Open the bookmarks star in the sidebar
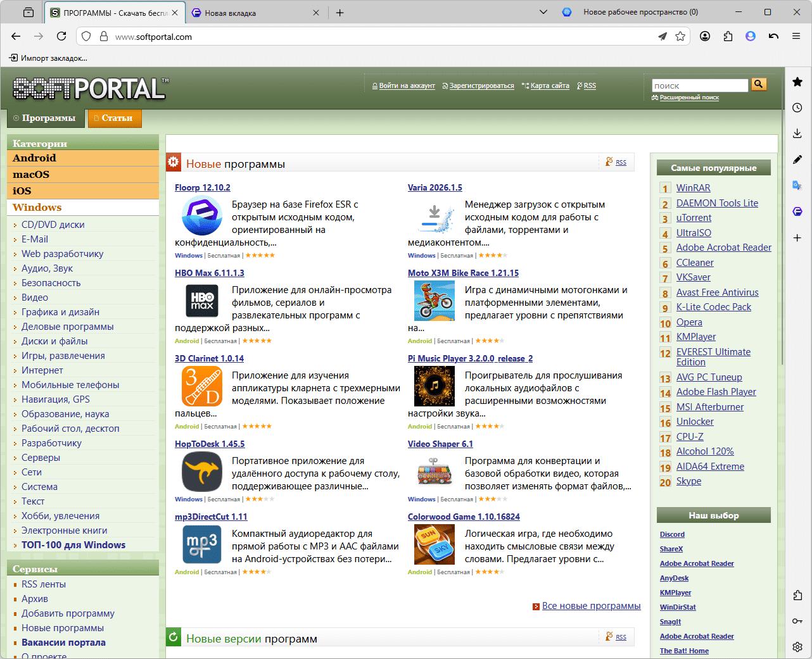This screenshot has height=659, width=812. click(797, 82)
